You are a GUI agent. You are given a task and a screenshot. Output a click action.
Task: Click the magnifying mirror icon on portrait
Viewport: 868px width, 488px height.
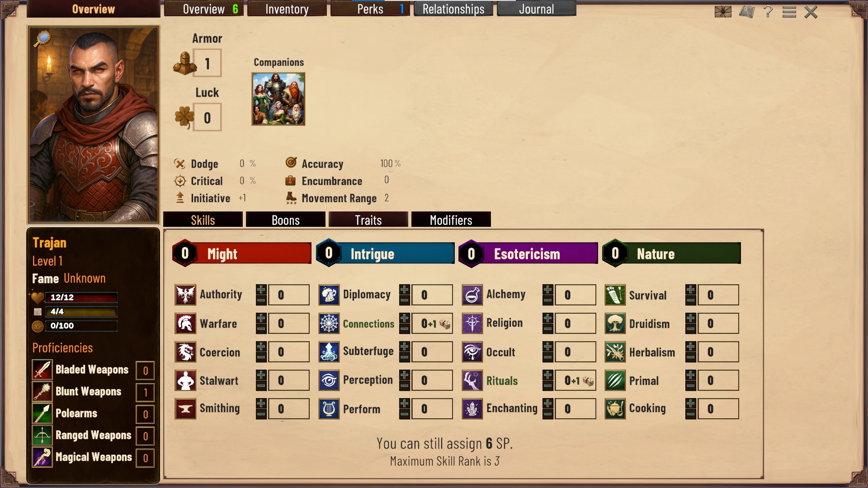(x=42, y=39)
